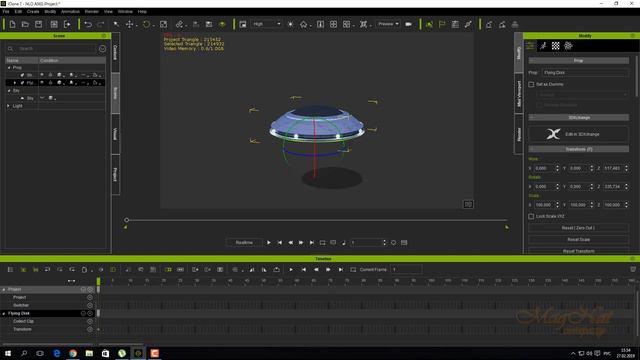Expand the Flying Disk scene item

[x=15, y=83]
